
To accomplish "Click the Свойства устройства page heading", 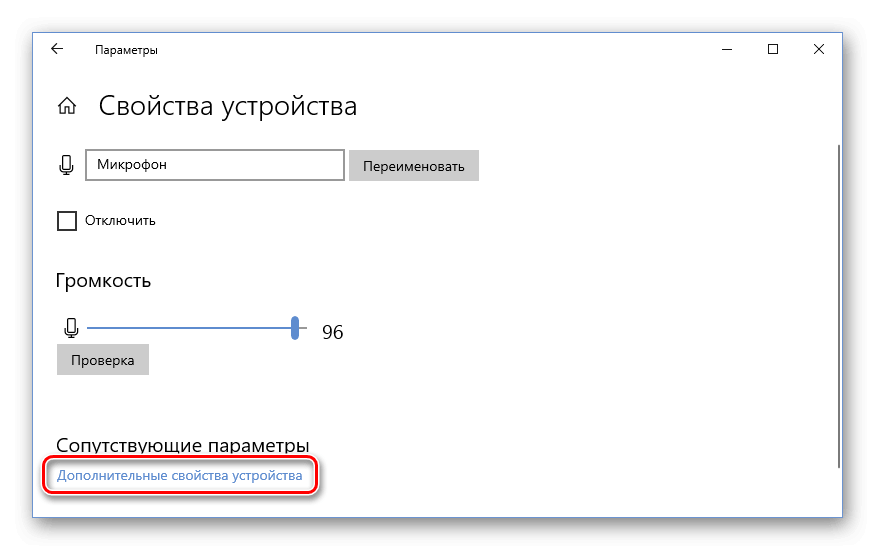I will point(228,106).
